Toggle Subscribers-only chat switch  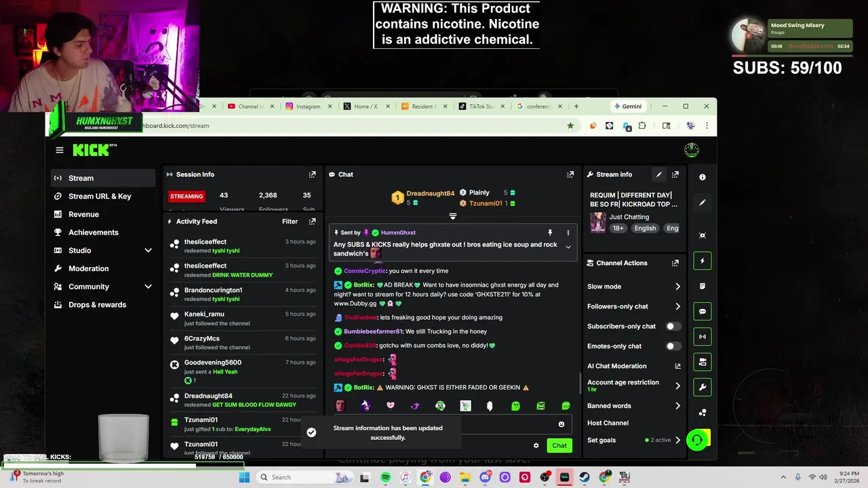point(673,326)
